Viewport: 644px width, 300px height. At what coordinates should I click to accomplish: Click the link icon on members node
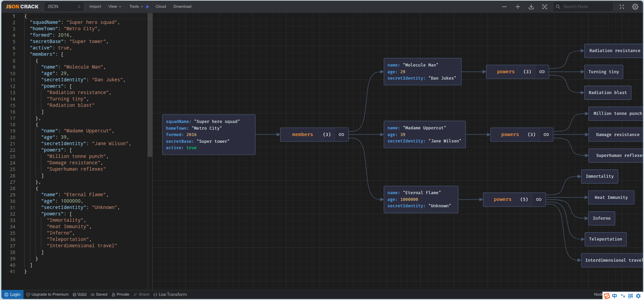[x=341, y=135]
